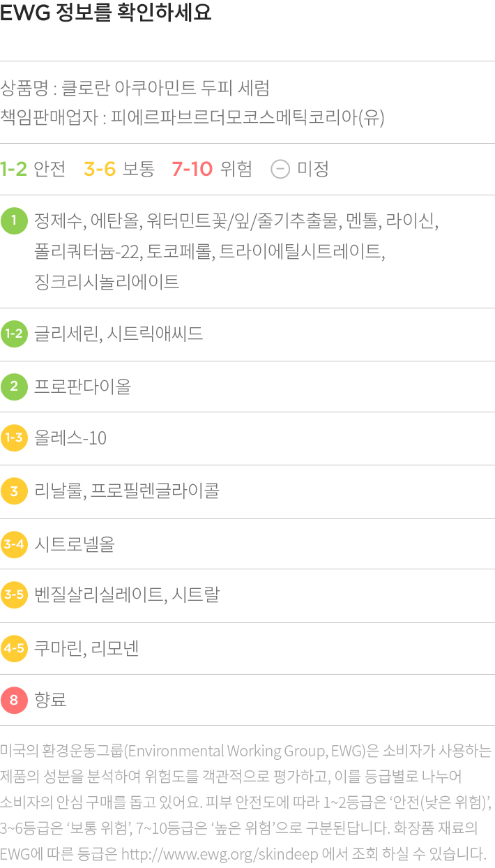Image resolution: width=495 pixels, height=868 pixels.
Task: Select the green grade 2 badge
Action: pos(14,386)
